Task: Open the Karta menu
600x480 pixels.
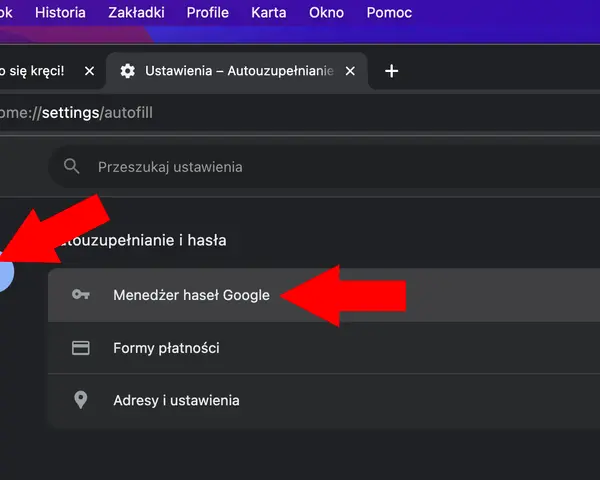Action: pos(269,13)
